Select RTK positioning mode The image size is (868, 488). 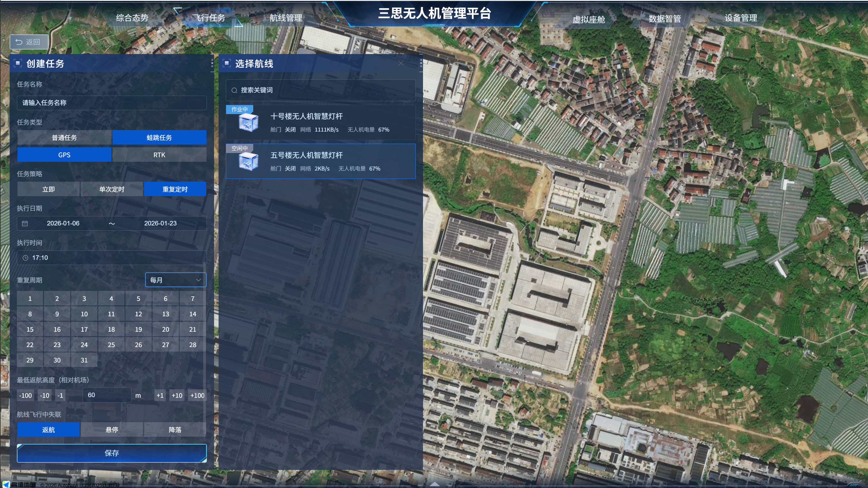coord(159,155)
